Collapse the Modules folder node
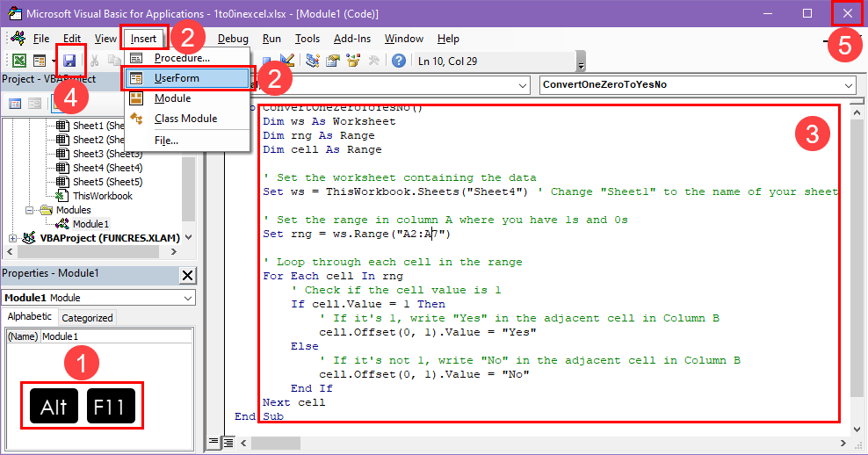 [x=29, y=210]
